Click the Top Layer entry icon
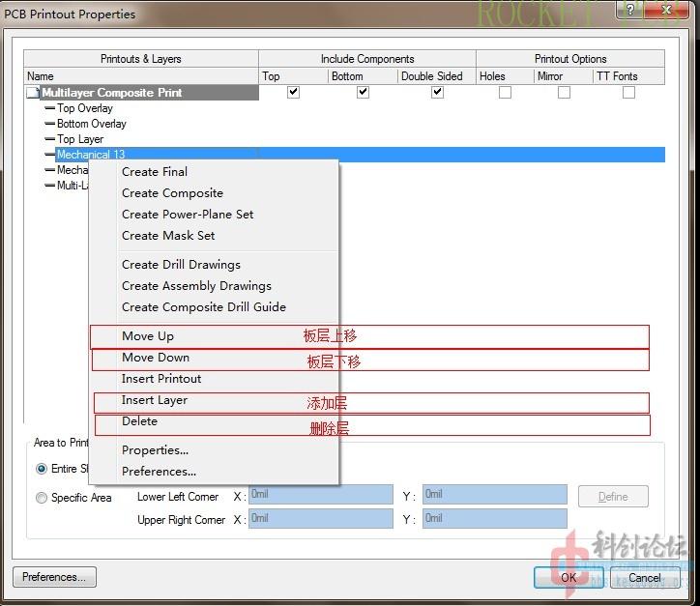Image resolution: width=700 pixels, height=606 pixels. (x=50, y=139)
